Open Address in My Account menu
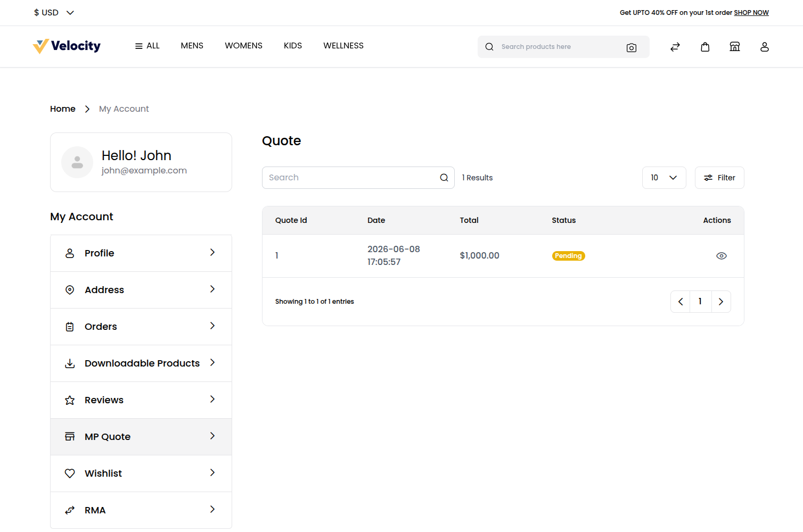 tap(141, 290)
